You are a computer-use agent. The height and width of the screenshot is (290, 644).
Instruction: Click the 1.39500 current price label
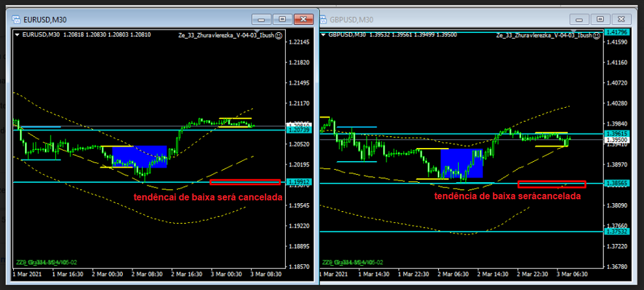click(618, 139)
